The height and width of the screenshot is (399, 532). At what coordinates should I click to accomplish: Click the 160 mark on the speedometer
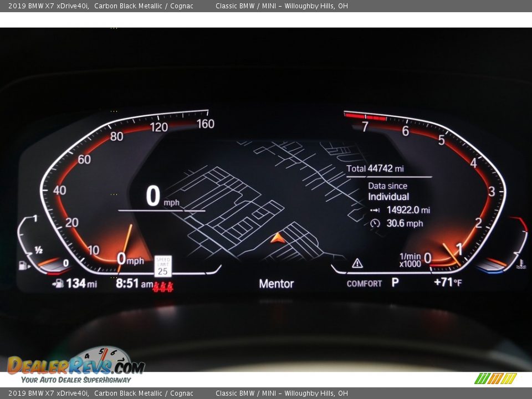pos(205,124)
